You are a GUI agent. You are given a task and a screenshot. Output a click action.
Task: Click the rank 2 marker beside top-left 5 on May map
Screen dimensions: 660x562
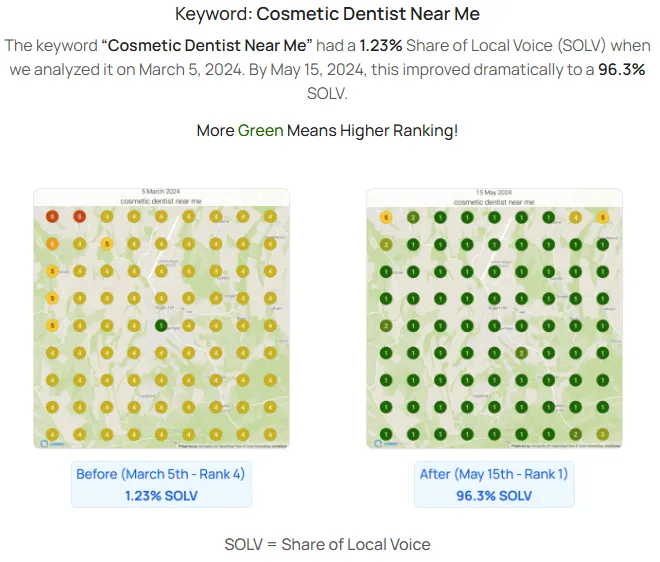[412, 217]
